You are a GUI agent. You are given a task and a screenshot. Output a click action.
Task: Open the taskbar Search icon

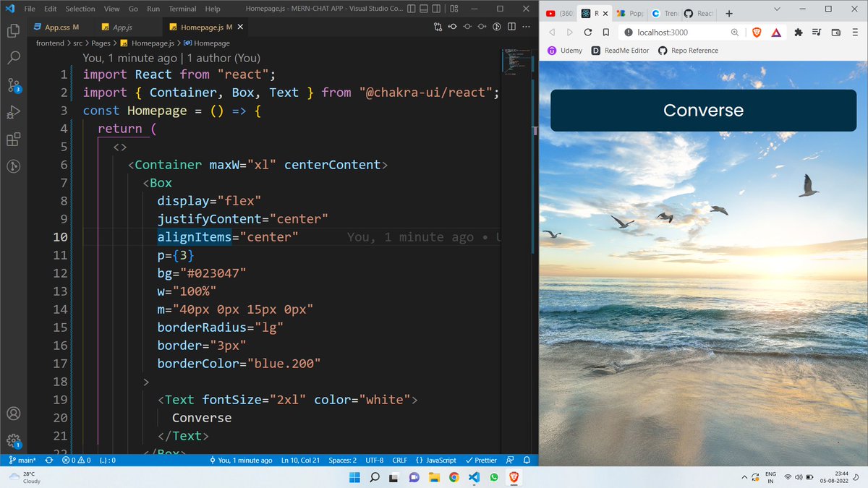tap(375, 477)
